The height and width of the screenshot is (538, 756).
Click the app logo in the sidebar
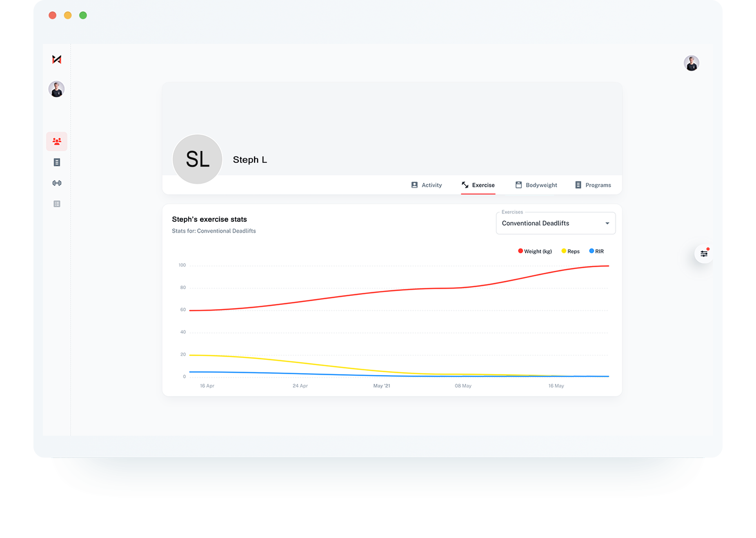coord(57,59)
